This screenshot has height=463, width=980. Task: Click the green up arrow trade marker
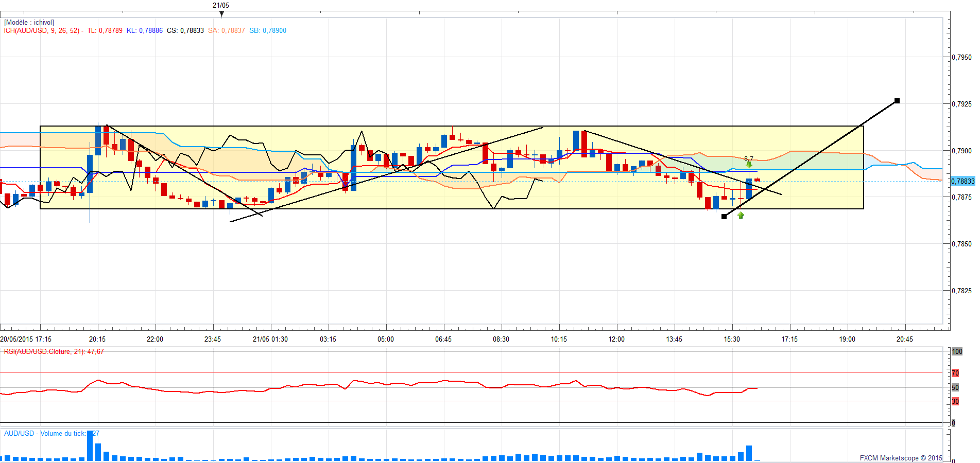click(741, 215)
